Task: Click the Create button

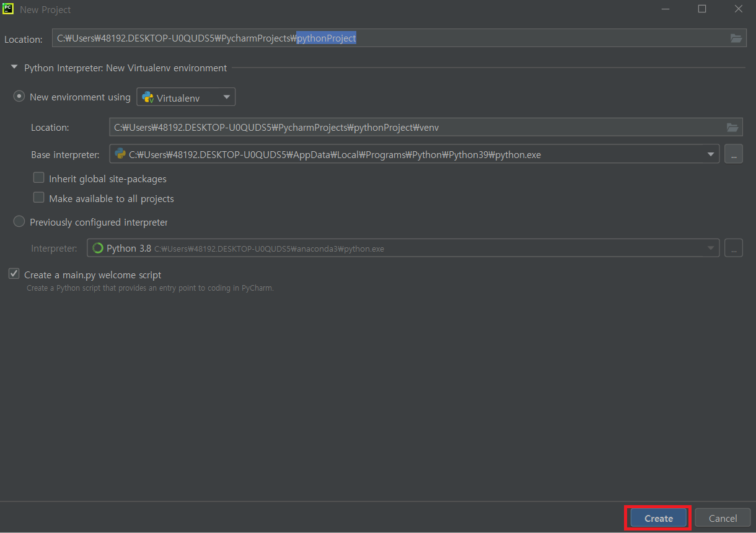Action: pos(658,518)
